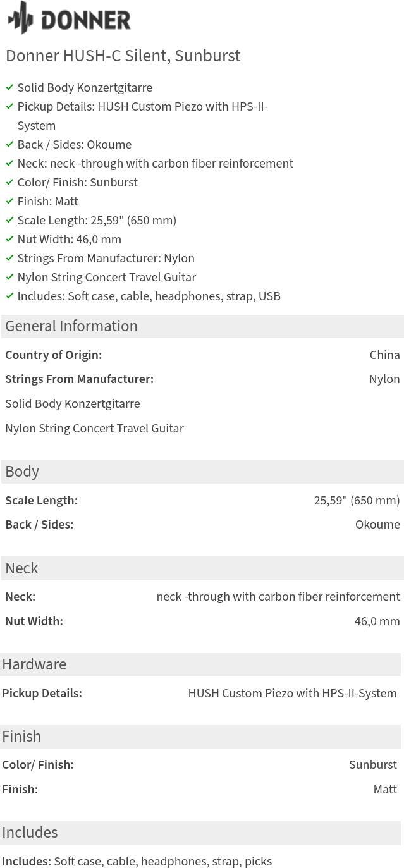Collapse the General Information section header

click(x=202, y=326)
